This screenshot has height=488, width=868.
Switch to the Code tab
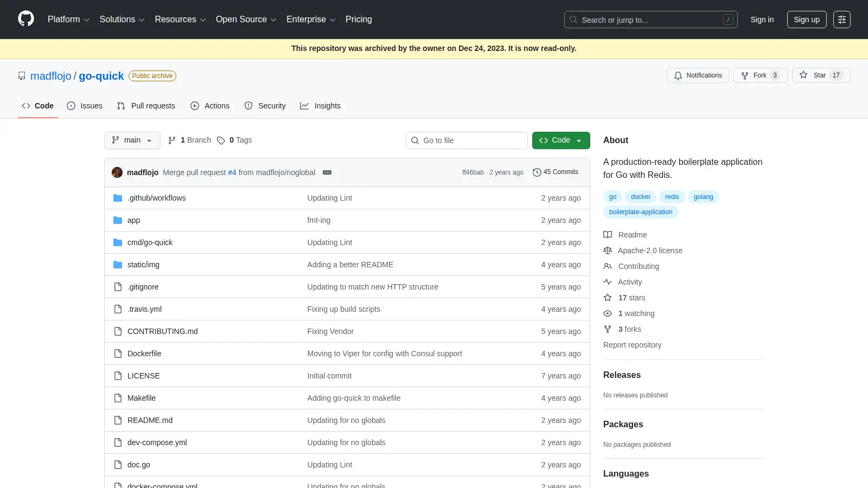click(38, 106)
